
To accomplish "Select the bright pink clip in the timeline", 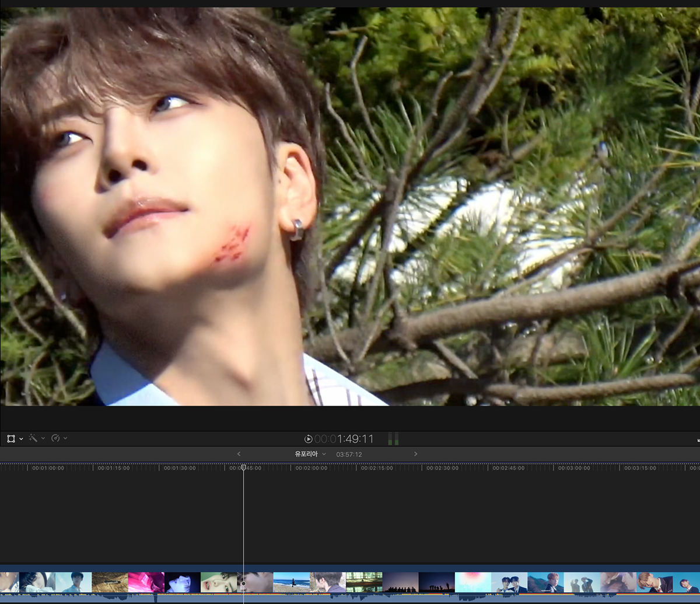I will click(x=146, y=582).
